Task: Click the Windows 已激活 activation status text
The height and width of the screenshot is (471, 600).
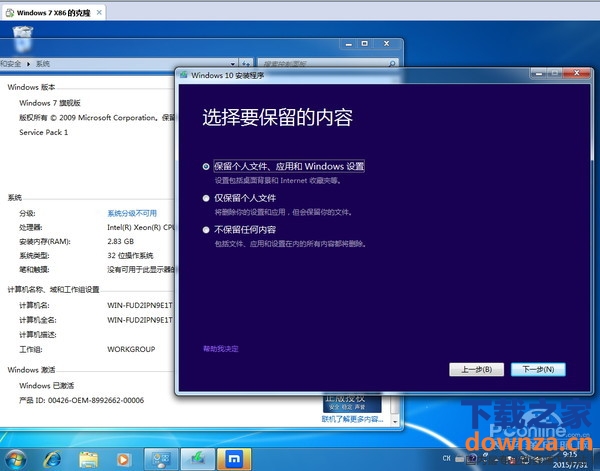Action: pos(47,386)
